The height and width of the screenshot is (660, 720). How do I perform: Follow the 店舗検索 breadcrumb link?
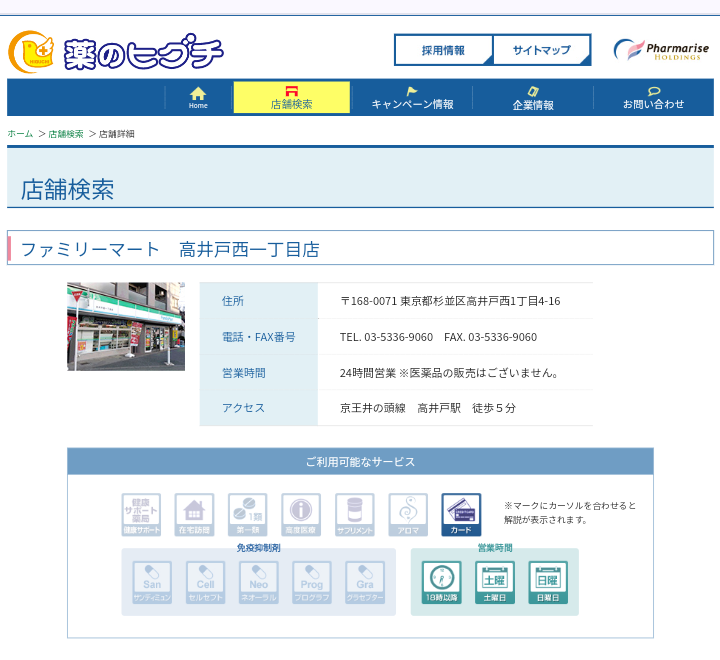(x=66, y=134)
